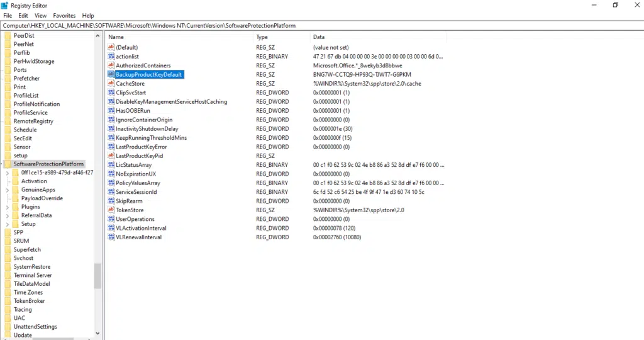Select the UnattendSettings tree key
The width and height of the screenshot is (644, 340).
35,326
